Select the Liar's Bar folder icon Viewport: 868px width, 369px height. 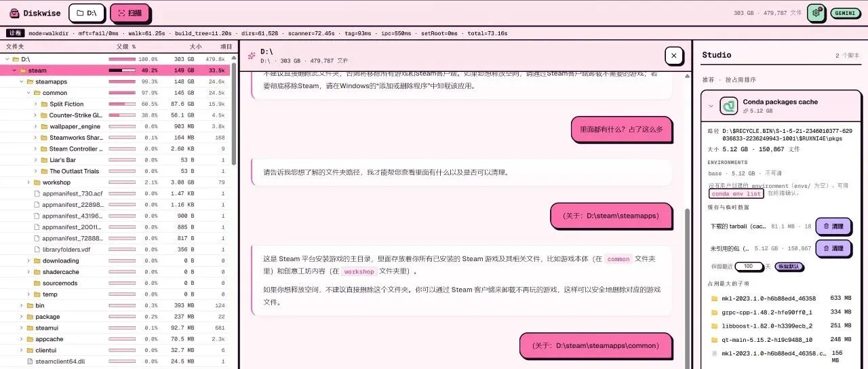point(43,160)
